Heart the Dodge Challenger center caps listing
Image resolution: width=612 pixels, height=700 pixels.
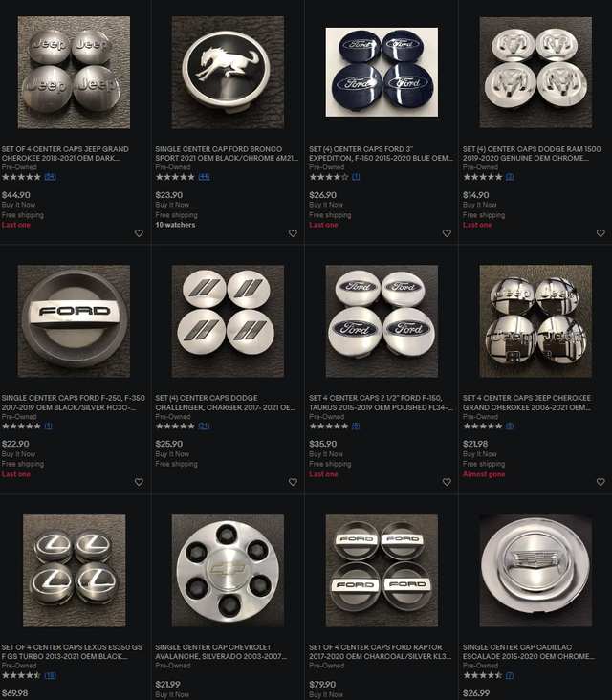293,482
